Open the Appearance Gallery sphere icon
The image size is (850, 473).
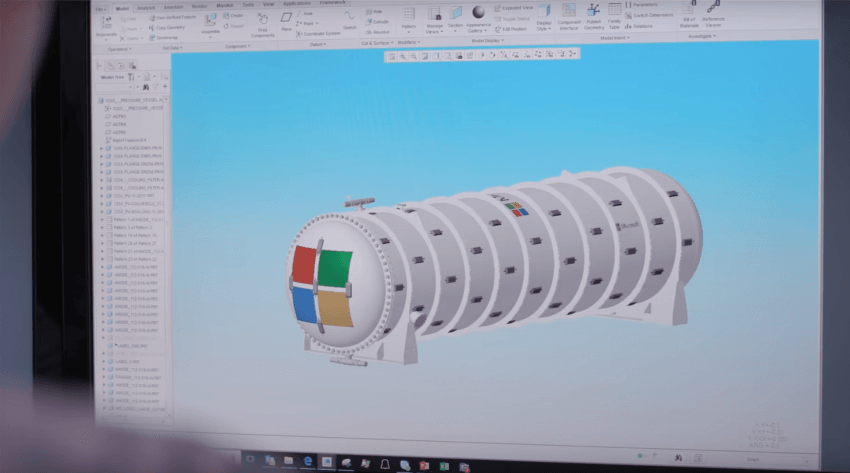pyautogui.click(x=478, y=12)
